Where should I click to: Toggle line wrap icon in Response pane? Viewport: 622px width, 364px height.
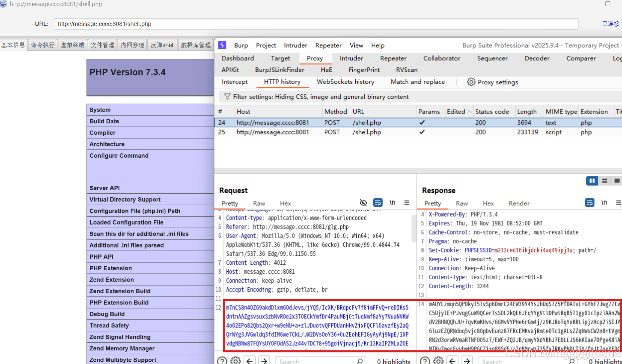pos(590,203)
